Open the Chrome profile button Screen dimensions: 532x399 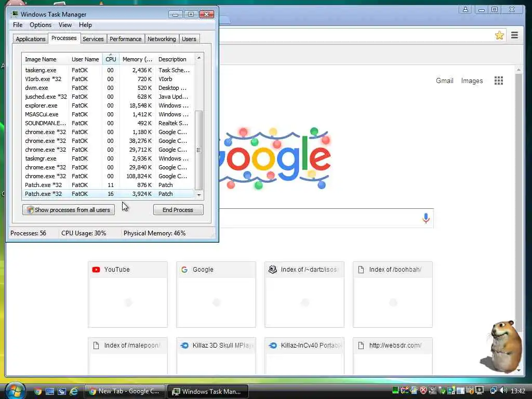click(x=465, y=9)
